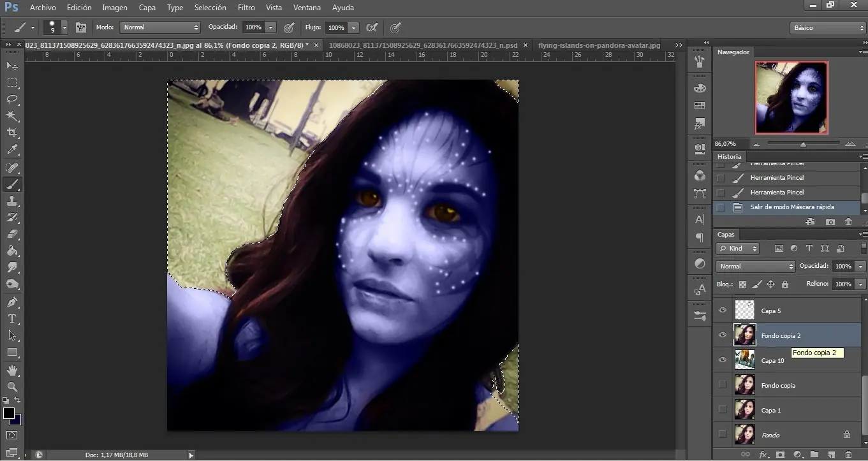Select the Lasso tool

(12, 99)
